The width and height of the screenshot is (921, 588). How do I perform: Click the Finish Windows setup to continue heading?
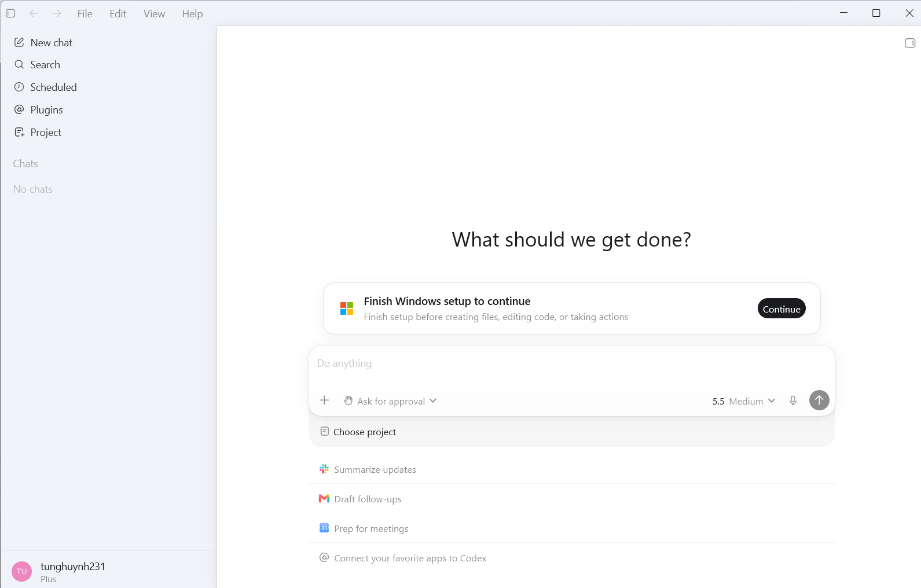(447, 301)
